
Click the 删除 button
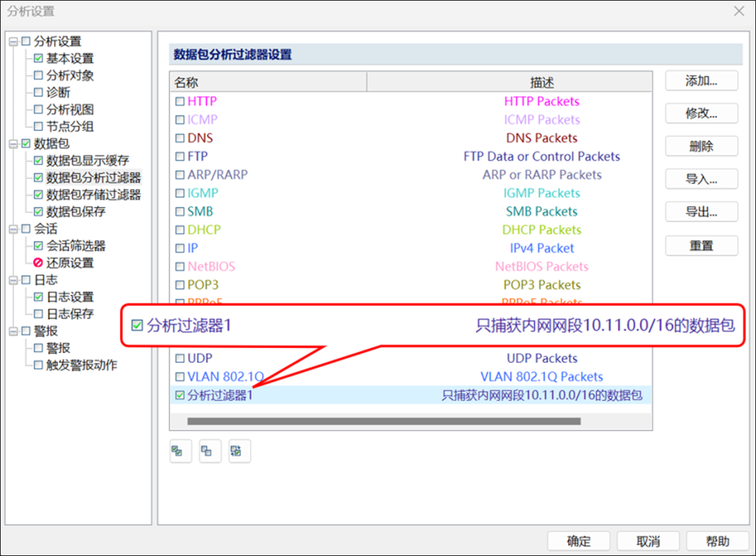[x=701, y=146]
